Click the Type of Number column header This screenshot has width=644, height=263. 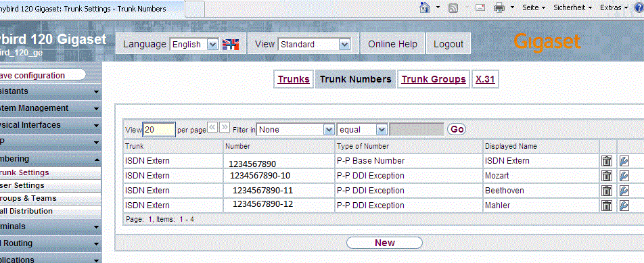coord(409,146)
